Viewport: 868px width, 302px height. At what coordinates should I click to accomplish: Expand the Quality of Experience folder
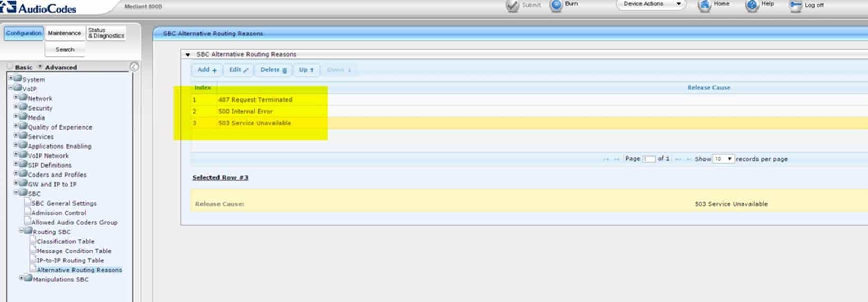tap(16, 126)
